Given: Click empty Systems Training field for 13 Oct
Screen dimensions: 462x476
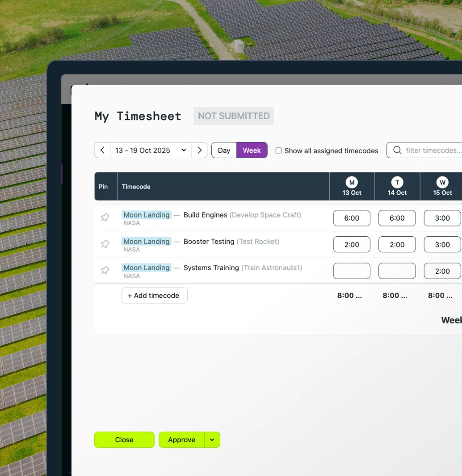Looking at the screenshot, I should pos(352,271).
